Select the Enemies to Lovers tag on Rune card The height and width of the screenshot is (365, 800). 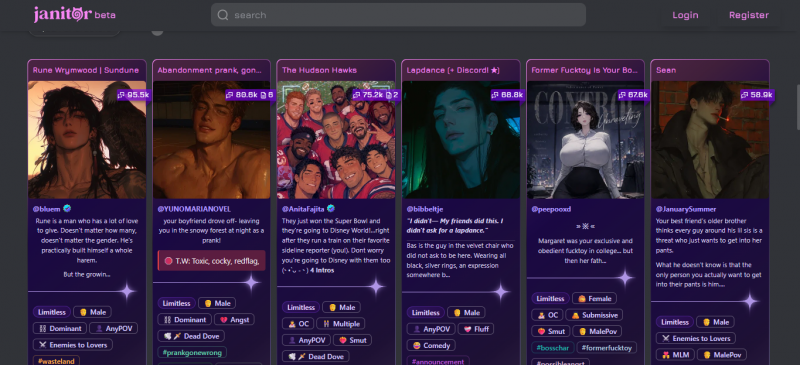coord(73,345)
